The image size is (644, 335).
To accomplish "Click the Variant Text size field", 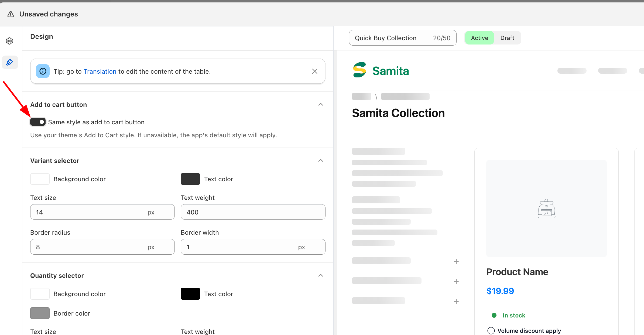I will pyautogui.click(x=89, y=212).
